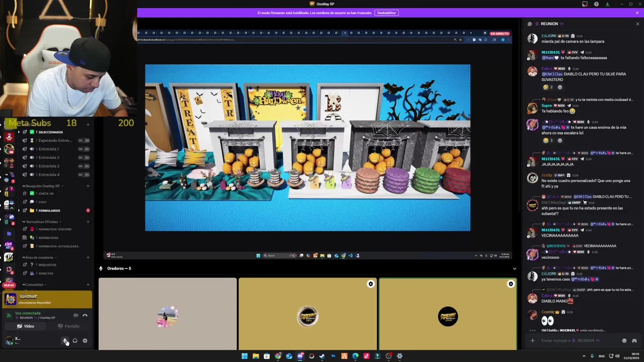The image size is (644, 362).
Task: Click Deshabilitar in the Streamer mode banner
Action: 386,13
